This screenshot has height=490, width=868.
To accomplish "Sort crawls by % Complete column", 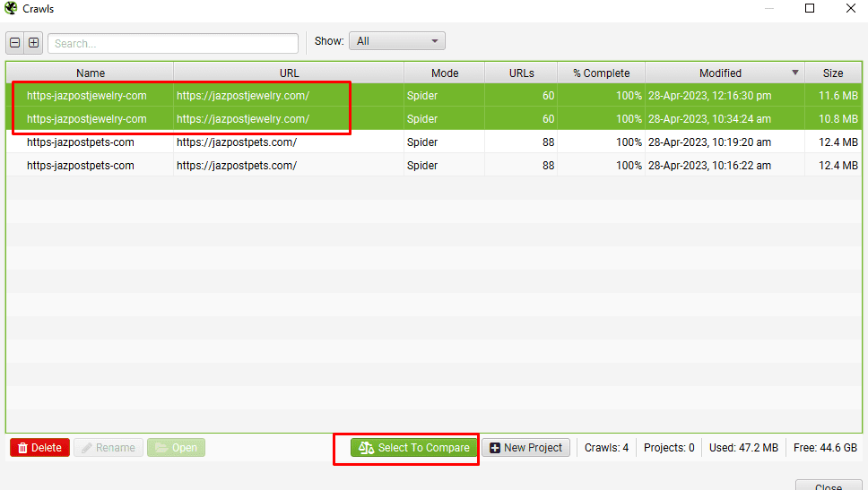I will point(601,73).
